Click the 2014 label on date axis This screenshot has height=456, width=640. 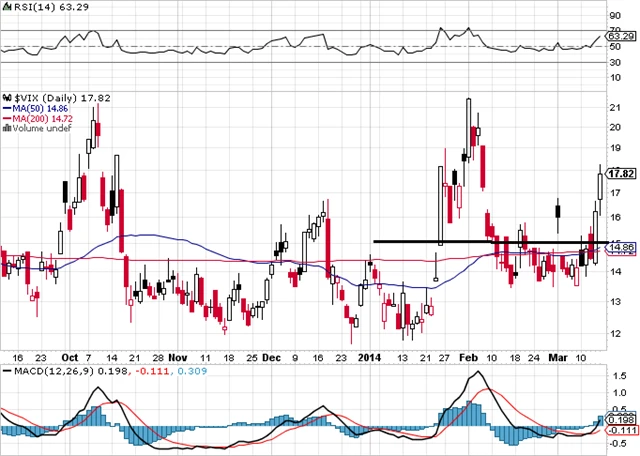[370, 356]
